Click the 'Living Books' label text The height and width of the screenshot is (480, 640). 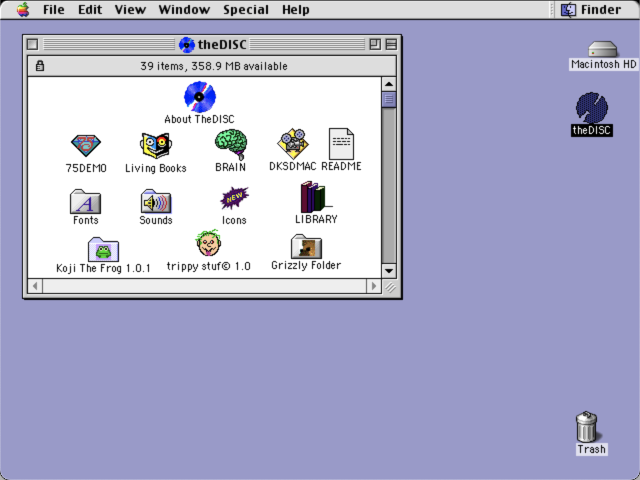click(156, 168)
